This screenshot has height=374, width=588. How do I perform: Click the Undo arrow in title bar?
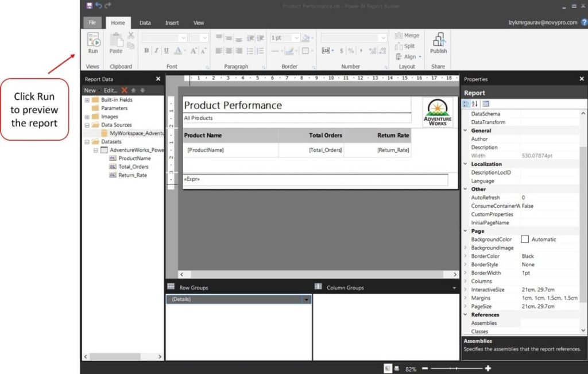pyautogui.click(x=99, y=5)
